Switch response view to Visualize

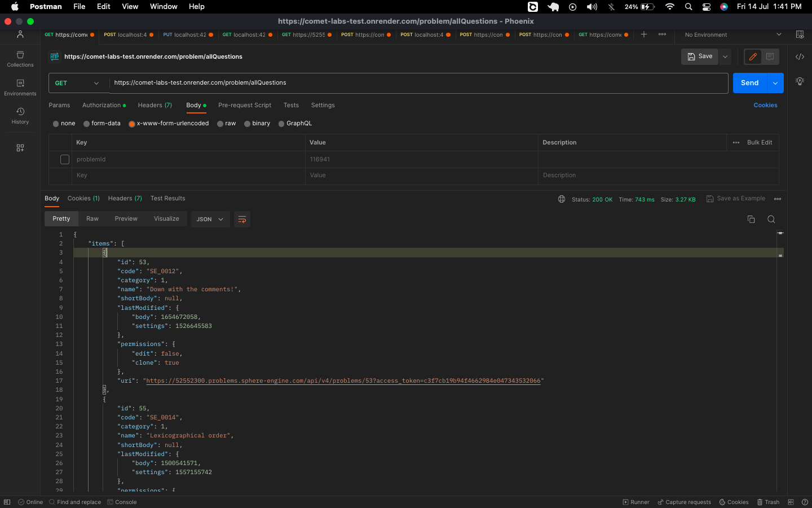pos(166,219)
